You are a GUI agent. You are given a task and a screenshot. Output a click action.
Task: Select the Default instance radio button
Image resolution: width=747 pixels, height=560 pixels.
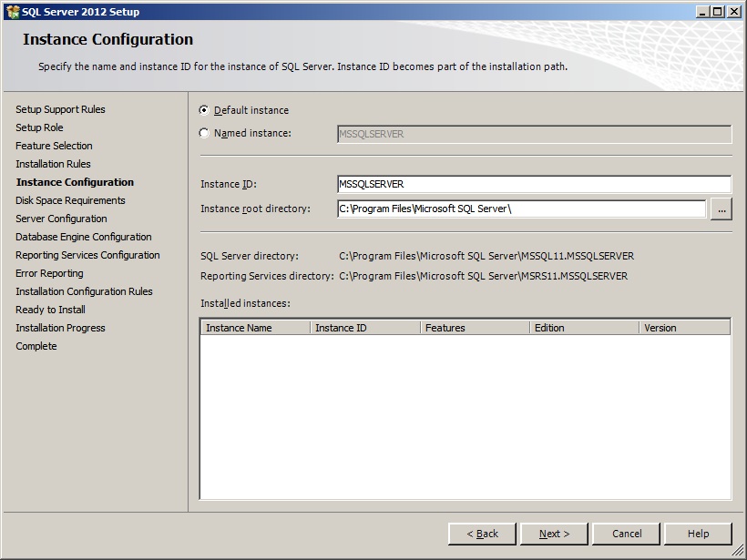(x=204, y=110)
